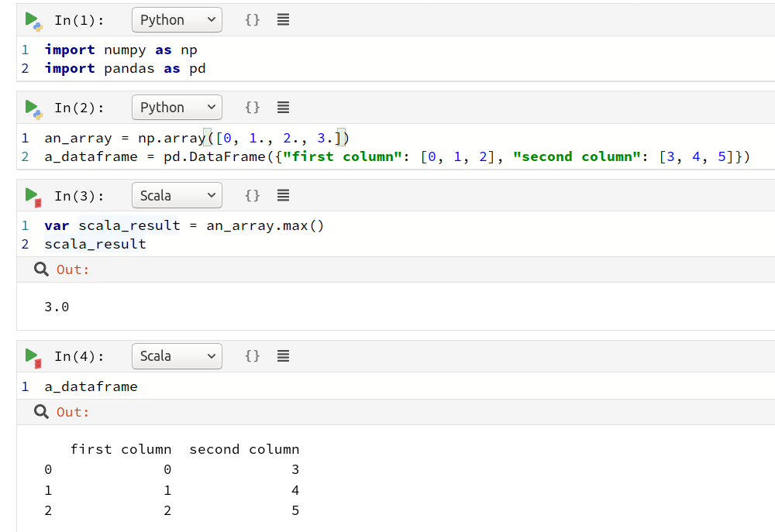Click the second column header in dataframe output
Viewport: 775px width, 532px height.
click(x=244, y=448)
